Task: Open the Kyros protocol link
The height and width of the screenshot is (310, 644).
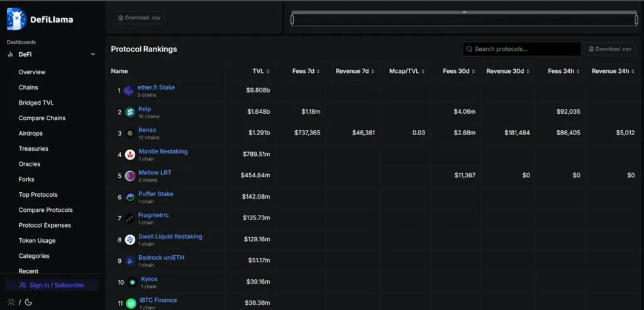Action: click(x=149, y=279)
